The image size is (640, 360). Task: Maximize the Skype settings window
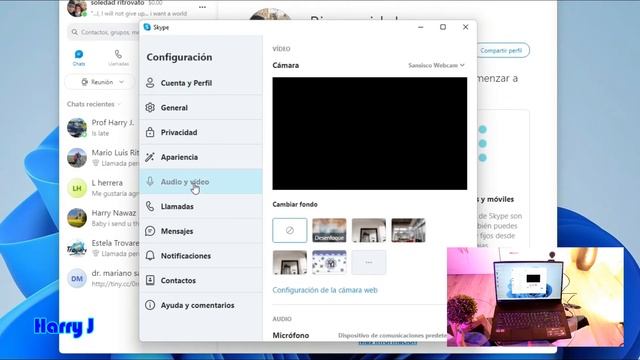(443, 27)
